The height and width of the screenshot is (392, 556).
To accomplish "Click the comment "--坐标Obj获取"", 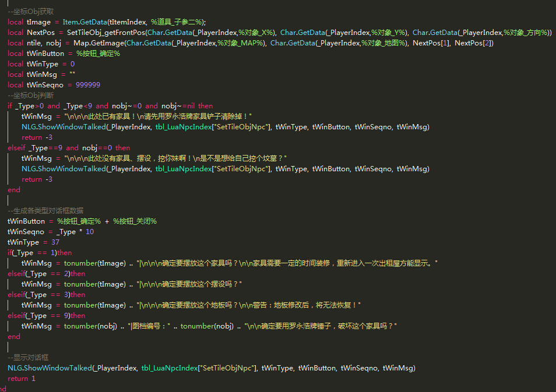I will click(30, 12).
